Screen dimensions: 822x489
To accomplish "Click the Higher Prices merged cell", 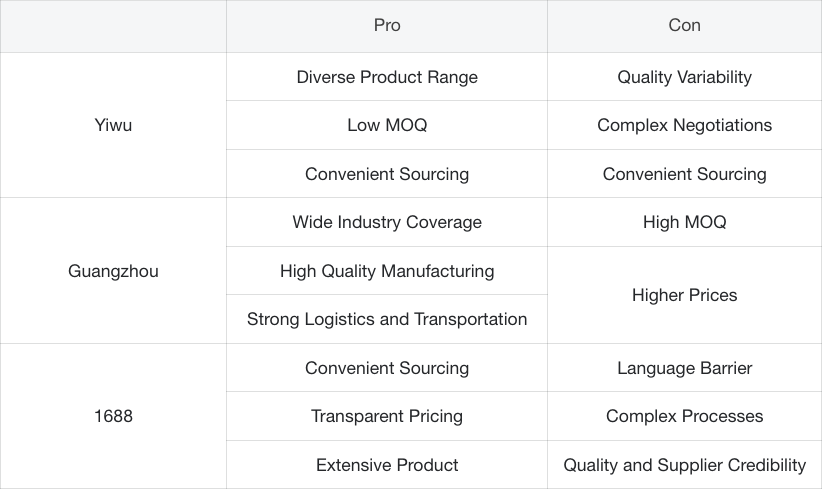I will click(684, 295).
